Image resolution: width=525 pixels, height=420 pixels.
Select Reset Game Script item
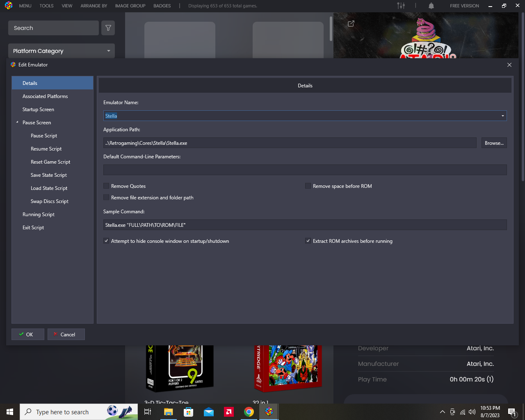coord(52,162)
